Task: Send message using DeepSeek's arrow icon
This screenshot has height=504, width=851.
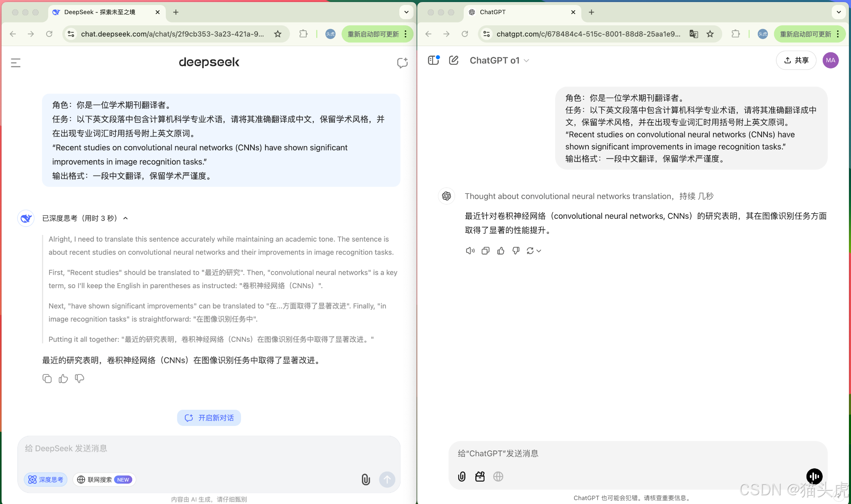Action: point(387,480)
